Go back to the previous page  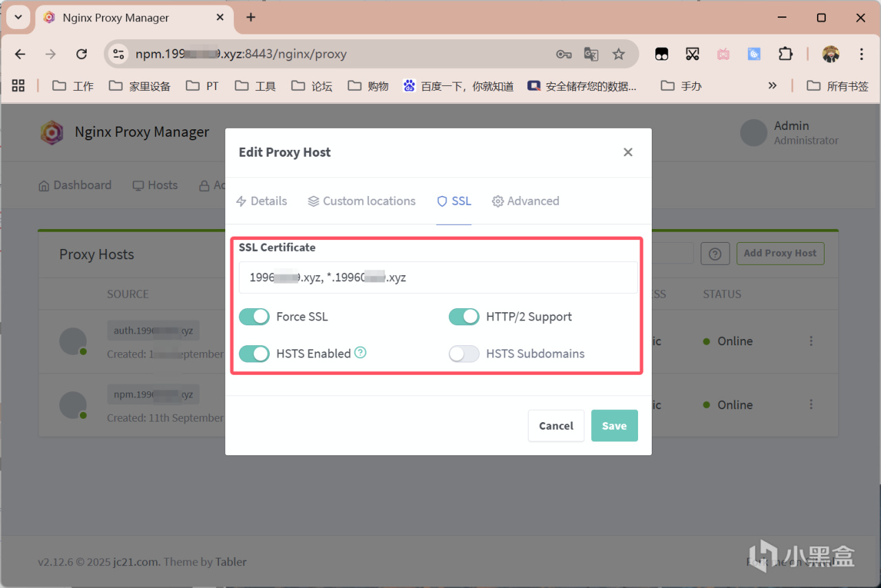tap(20, 54)
